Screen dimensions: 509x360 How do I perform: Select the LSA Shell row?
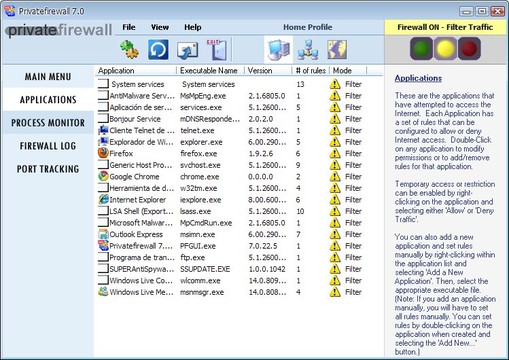[231, 211]
